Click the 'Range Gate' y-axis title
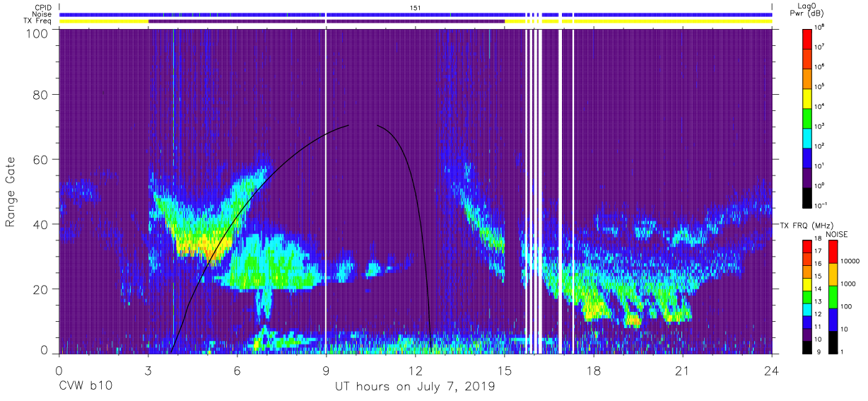 (11, 192)
